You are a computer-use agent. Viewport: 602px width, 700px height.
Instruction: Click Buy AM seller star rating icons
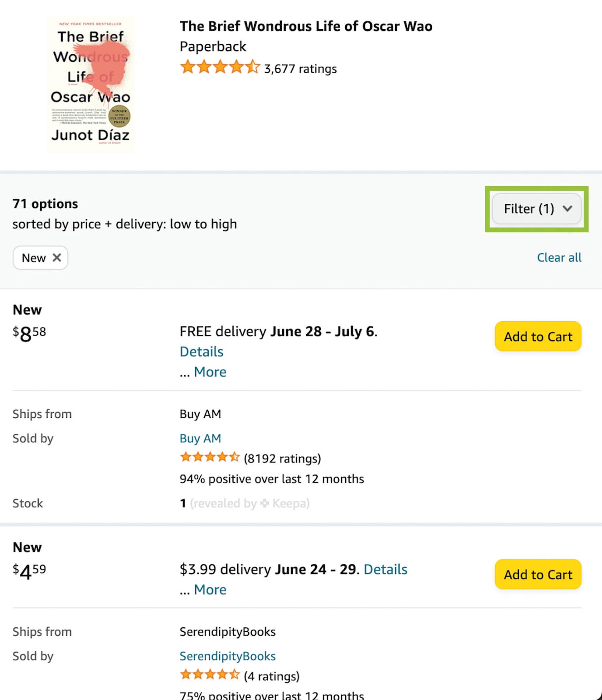point(210,458)
